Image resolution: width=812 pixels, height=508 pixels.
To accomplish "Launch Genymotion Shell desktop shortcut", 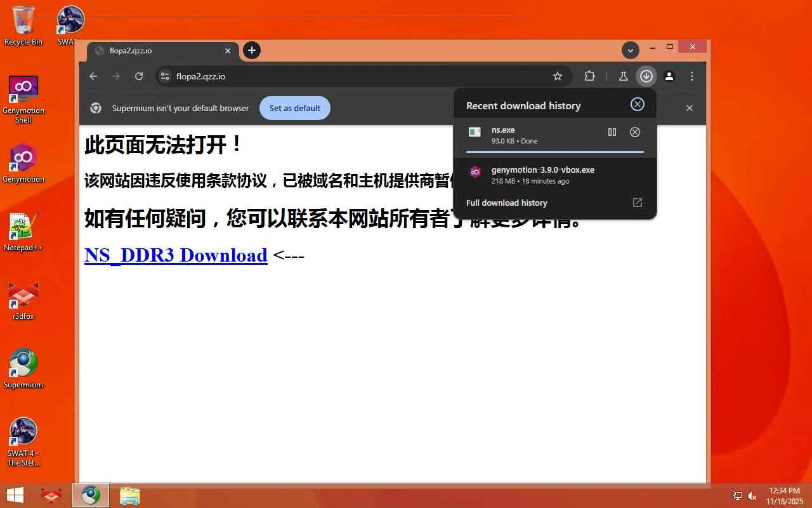I will click(x=23, y=100).
